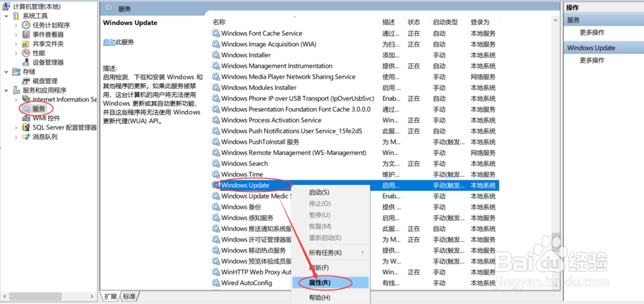Choose 刷新(F) in the context menu

coord(330,268)
